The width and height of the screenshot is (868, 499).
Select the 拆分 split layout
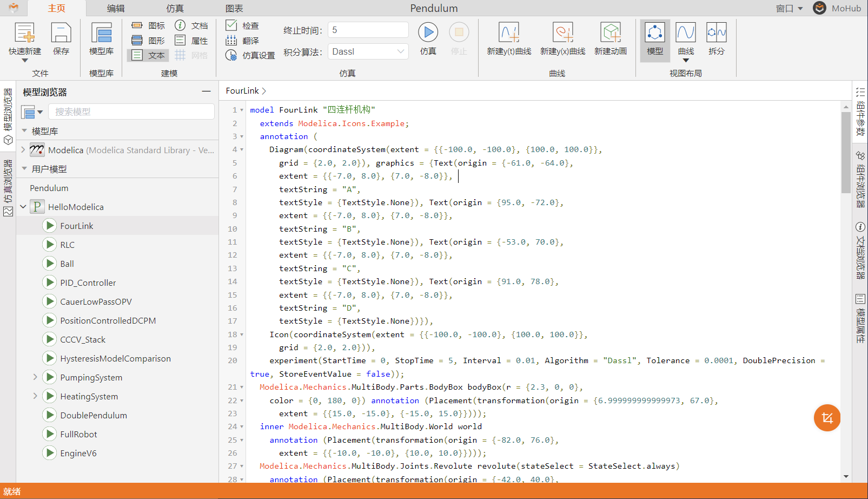point(717,40)
